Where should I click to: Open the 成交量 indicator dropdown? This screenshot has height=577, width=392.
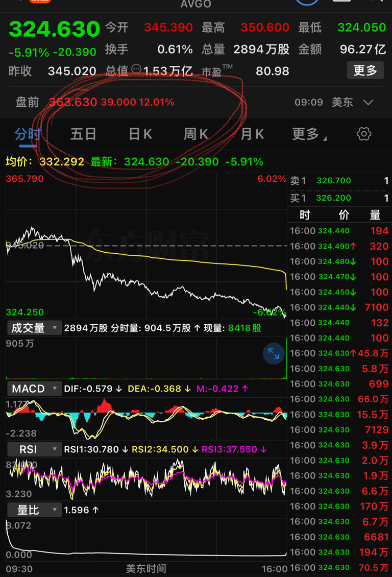(34, 327)
